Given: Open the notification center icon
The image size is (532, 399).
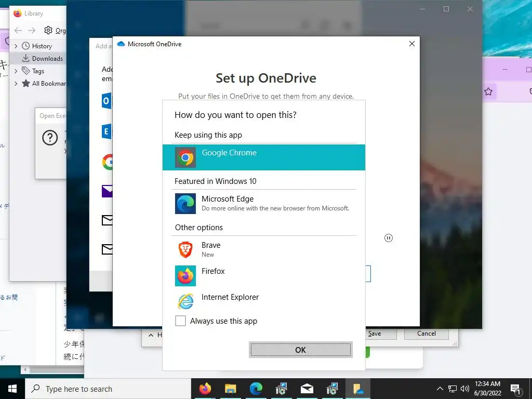Looking at the screenshot, I should tap(516, 389).
